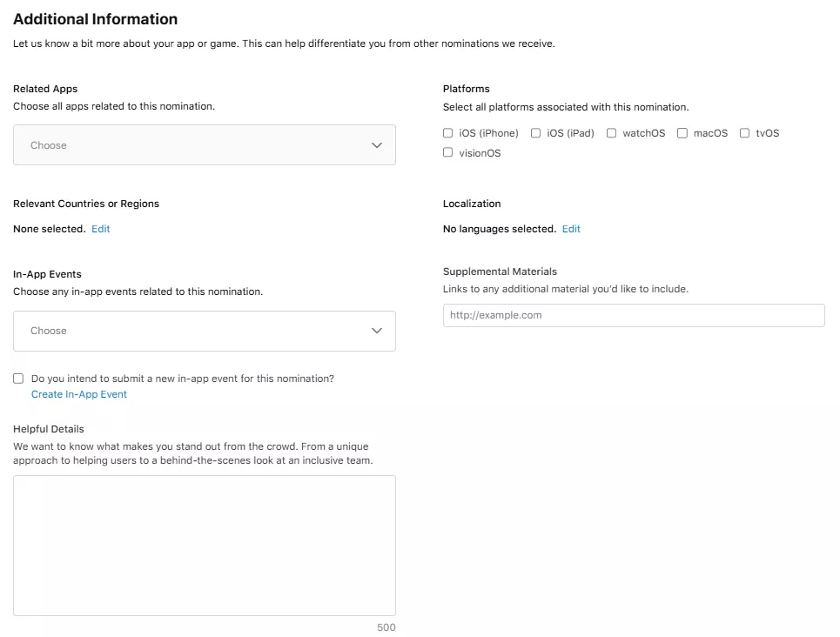Check the iOS (iPhone) platform checkbox
This screenshot has width=840, height=637.
[448, 133]
